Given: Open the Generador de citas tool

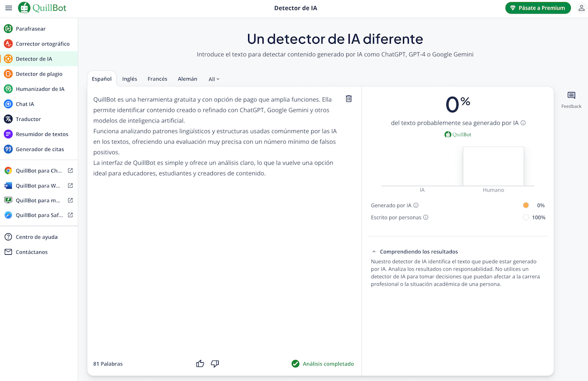Looking at the screenshot, I should (37, 149).
